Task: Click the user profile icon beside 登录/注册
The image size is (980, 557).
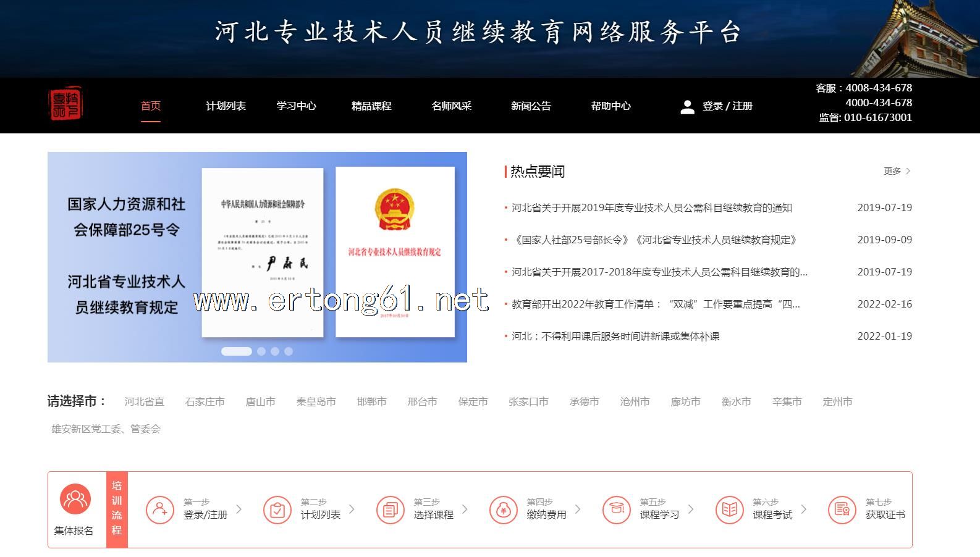Action: point(687,107)
